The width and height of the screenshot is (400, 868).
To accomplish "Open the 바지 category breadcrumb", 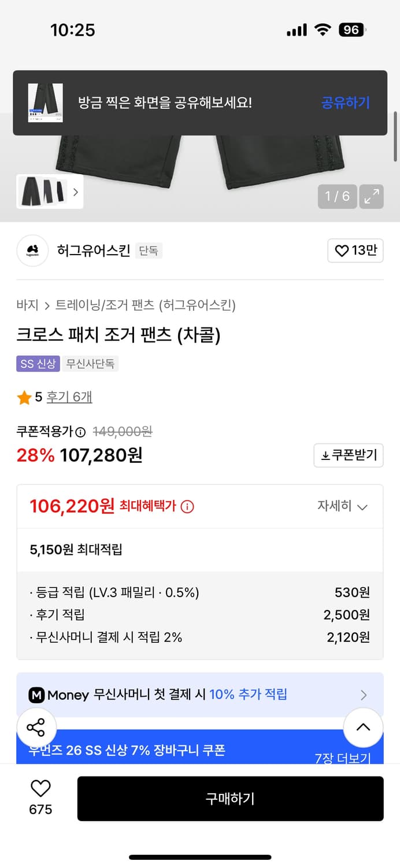I will tap(24, 304).
